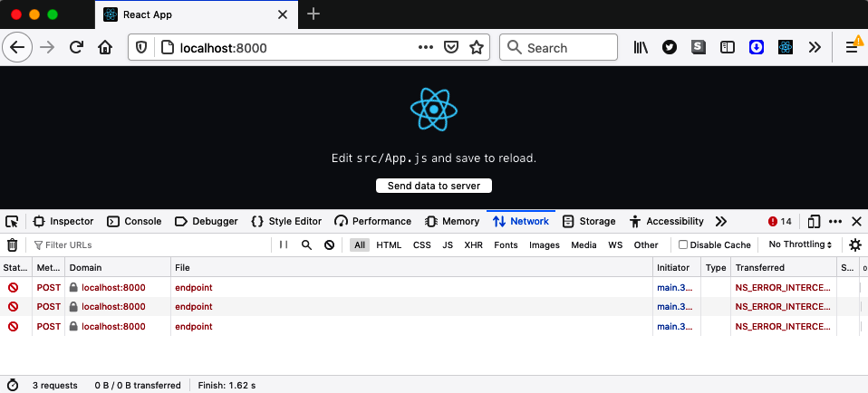Image resolution: width=868 pixels, height=393 pixels.
Task: Enable the Disable Cache checkbox
Action: pos(683,244)
